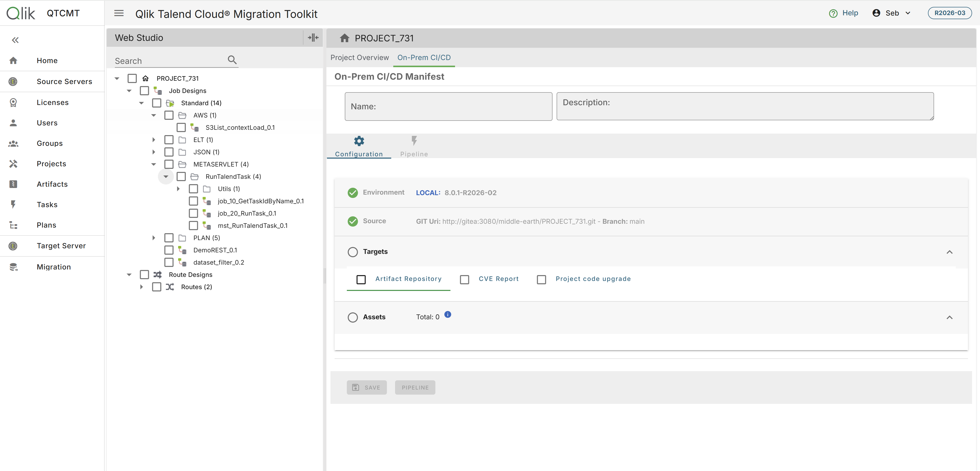Click the Help icon

833,13
